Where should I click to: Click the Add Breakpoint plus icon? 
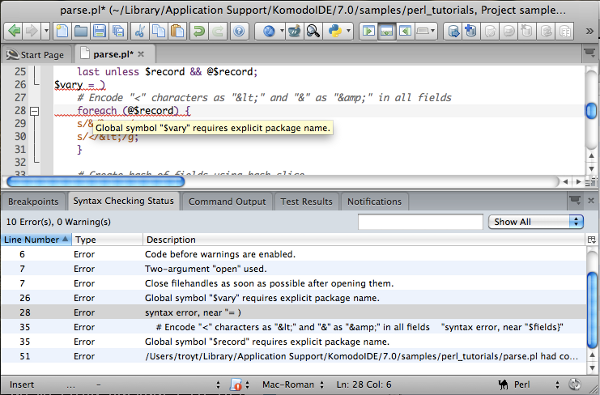[471, 31]
